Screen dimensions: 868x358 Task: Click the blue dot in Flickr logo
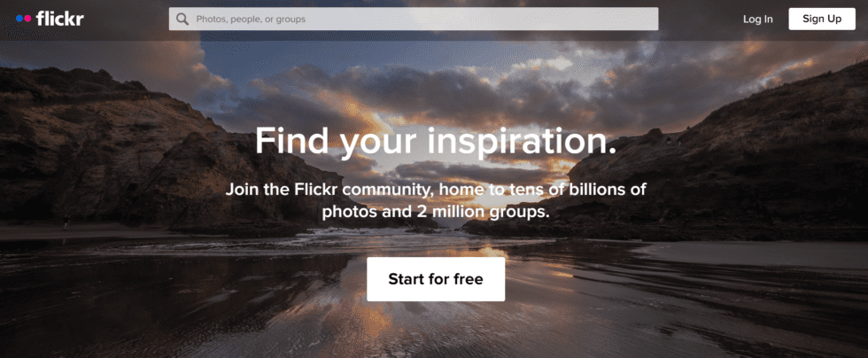tap(19, 19)
